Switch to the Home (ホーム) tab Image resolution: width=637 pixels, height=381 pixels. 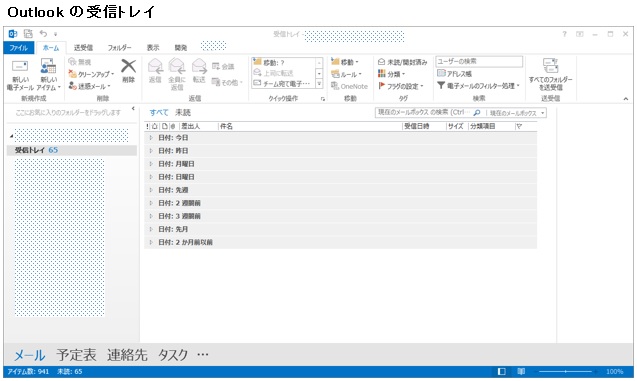click(51, 48)
